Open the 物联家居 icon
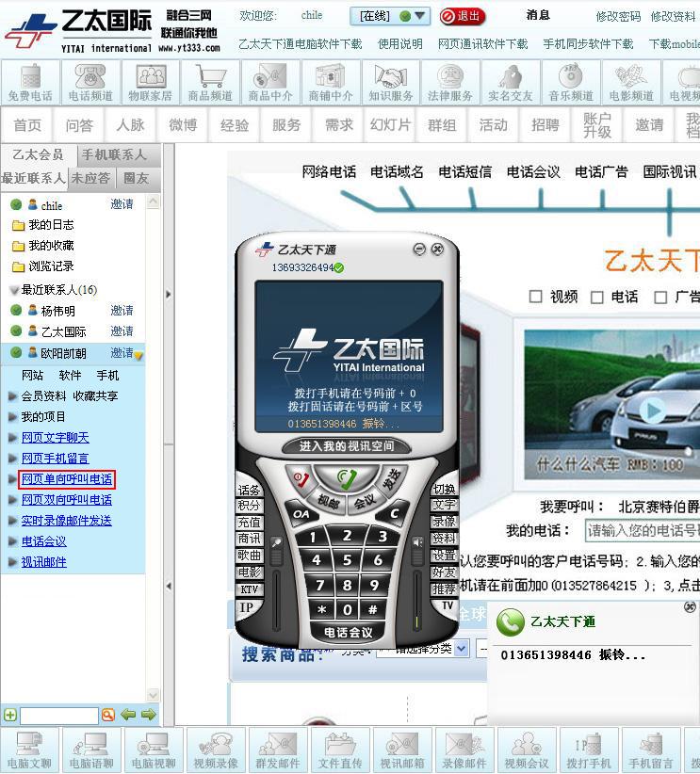Image resolution: width=700 pixels, height=774 pixels. pyautogui.click(x=150, y=83)
